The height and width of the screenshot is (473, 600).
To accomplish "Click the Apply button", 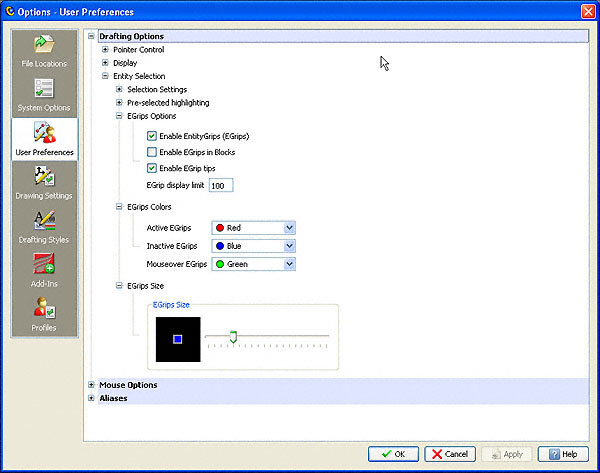I will tap(507, 454).
